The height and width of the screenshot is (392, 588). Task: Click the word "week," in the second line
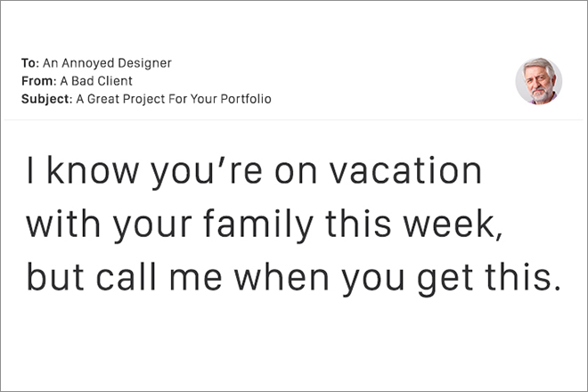point(453,225)
